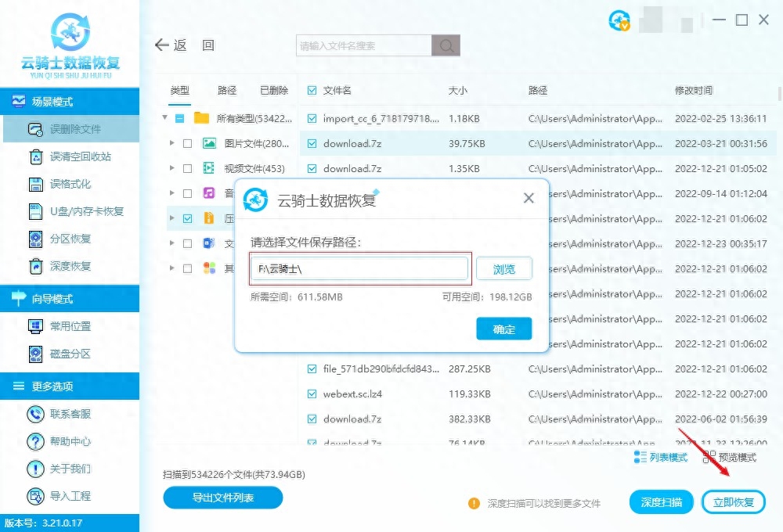783x532 pixels.
Task: Sort by the 大小 column header
Action: click(x=458, y=90)
